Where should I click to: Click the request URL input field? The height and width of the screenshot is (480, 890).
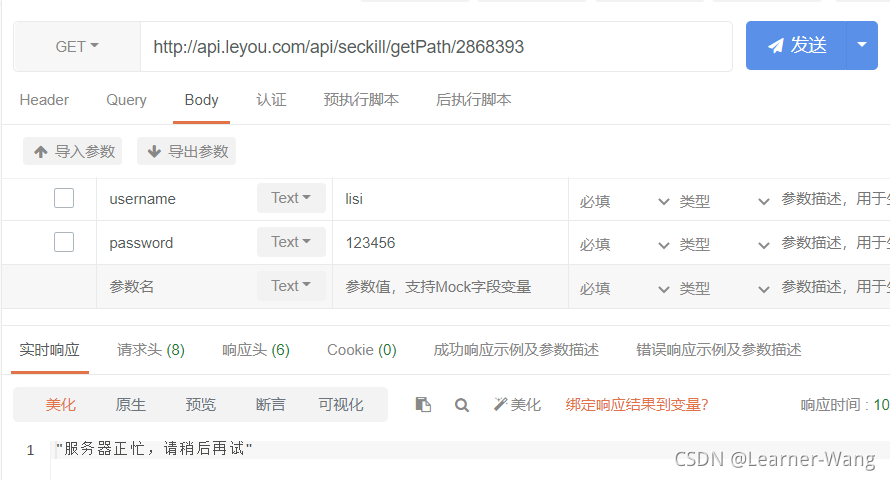tap(436, 47)
